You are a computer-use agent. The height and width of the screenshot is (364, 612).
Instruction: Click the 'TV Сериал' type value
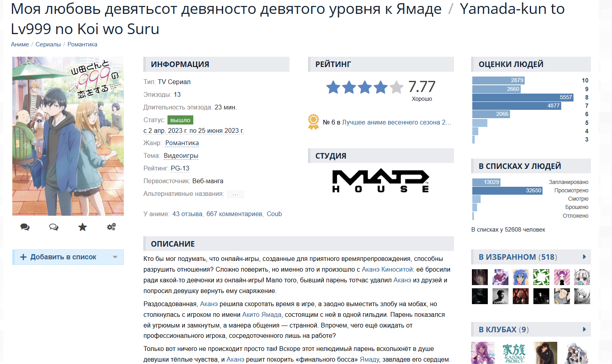(x=174, y=82)
